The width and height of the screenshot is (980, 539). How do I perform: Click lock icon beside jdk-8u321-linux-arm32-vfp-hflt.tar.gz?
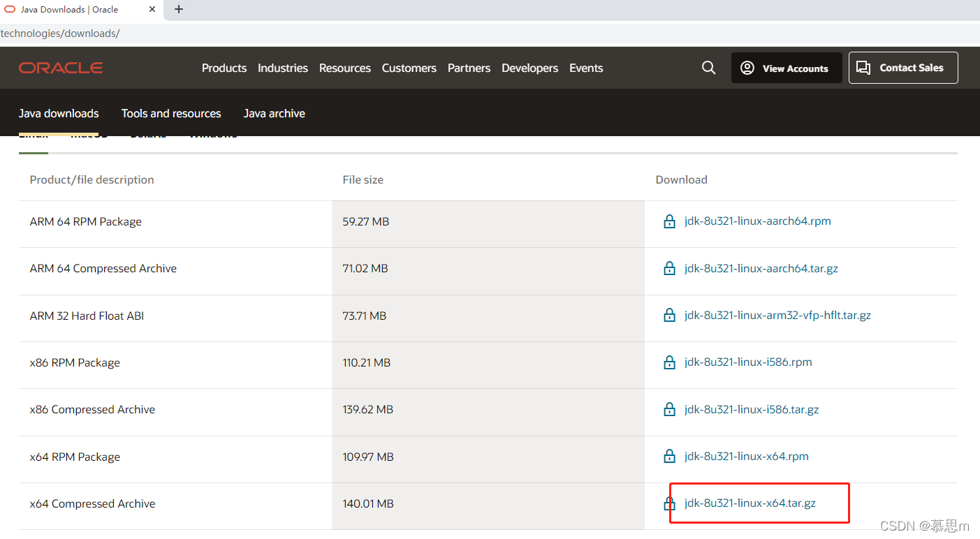tap(669, 316)
